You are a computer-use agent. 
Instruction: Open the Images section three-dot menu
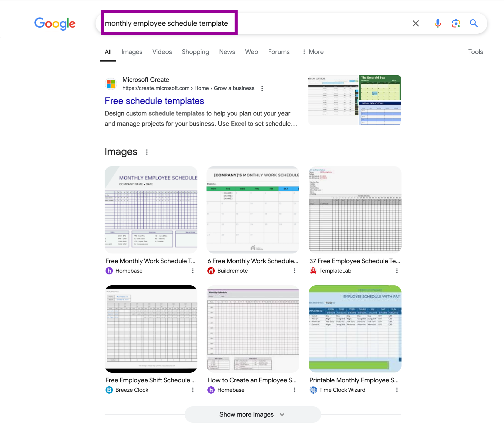(147, 152)
